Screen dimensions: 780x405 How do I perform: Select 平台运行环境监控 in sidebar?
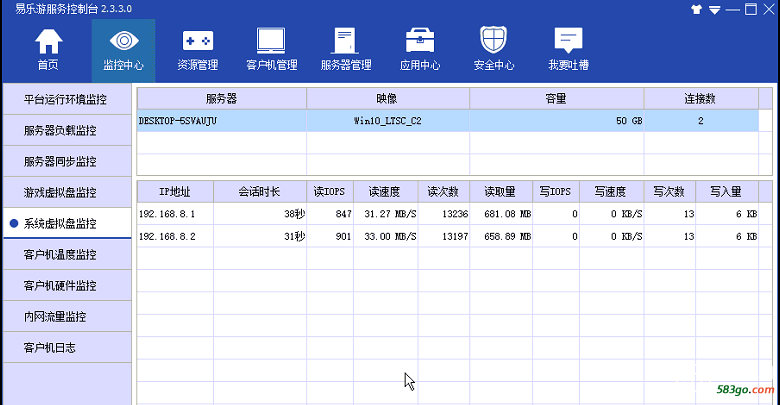[x=66, y=100]
